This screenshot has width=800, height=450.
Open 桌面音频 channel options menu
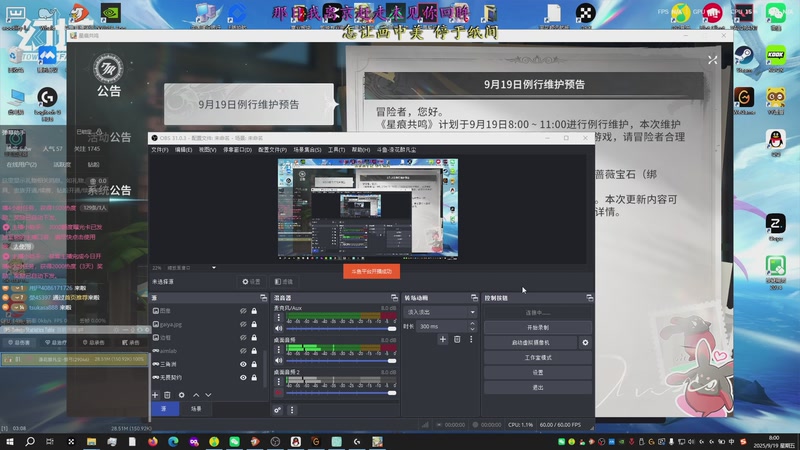279,349
